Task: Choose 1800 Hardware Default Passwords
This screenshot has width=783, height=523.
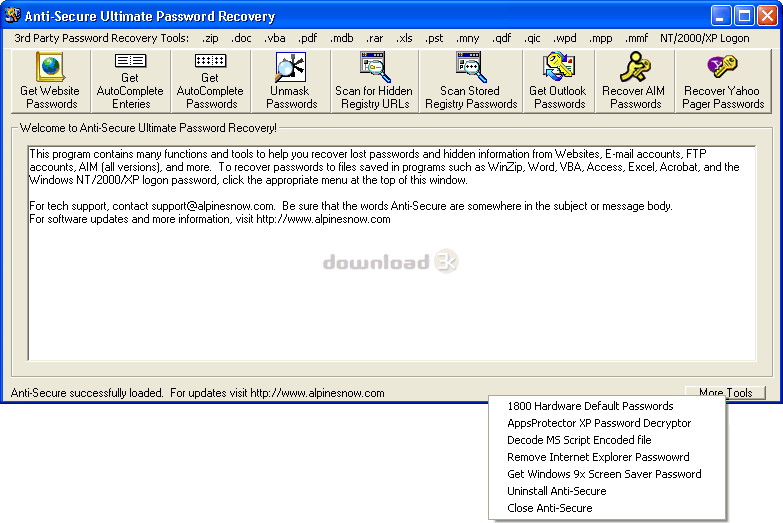Action: 590,406
